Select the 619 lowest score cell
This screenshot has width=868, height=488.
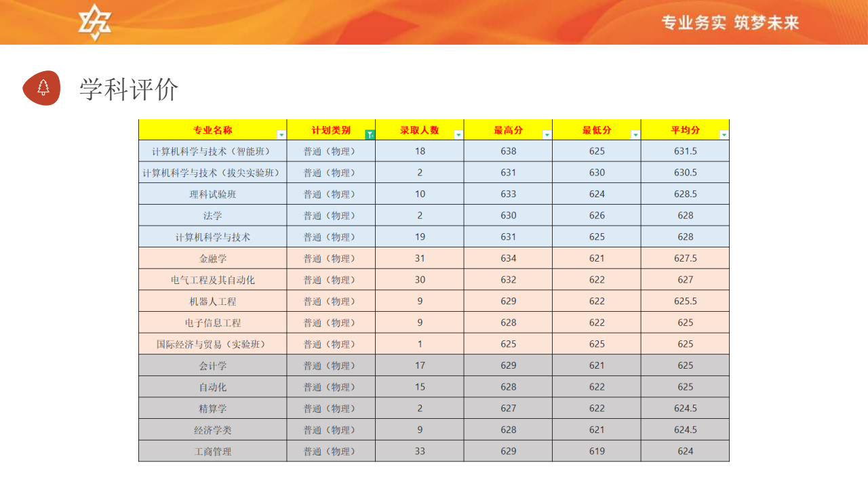coord(597,451)
